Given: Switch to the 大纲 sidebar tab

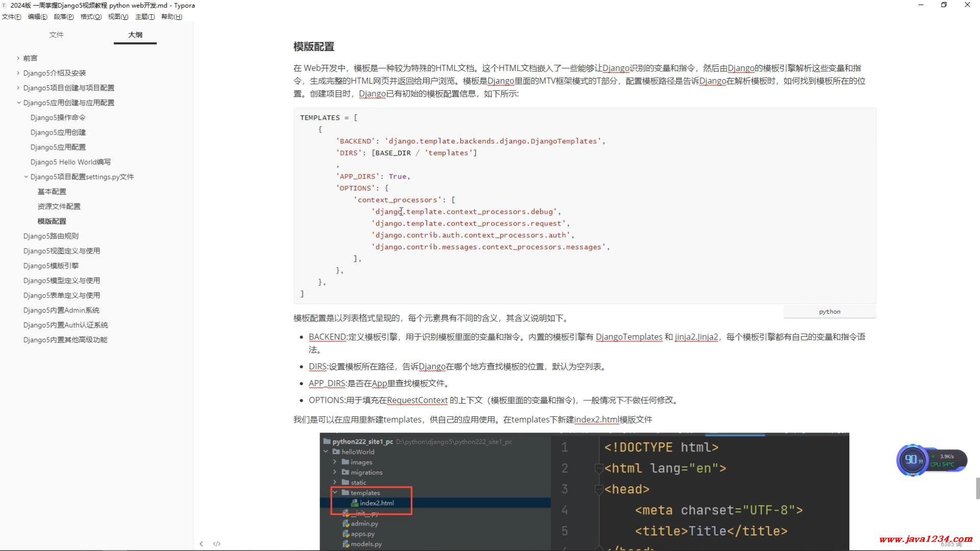Looking at the screenshot, I should [135, 35].
